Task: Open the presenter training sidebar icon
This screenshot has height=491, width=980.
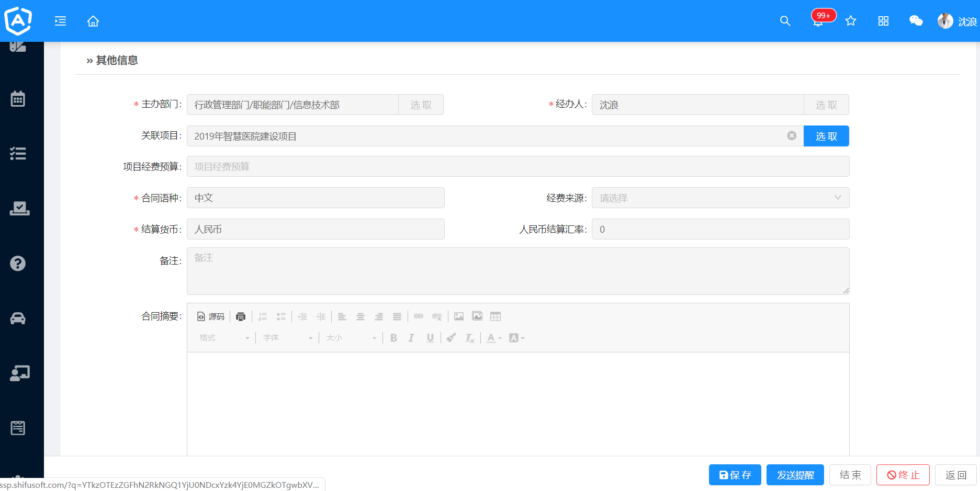Action: click(x=20, y=373)
